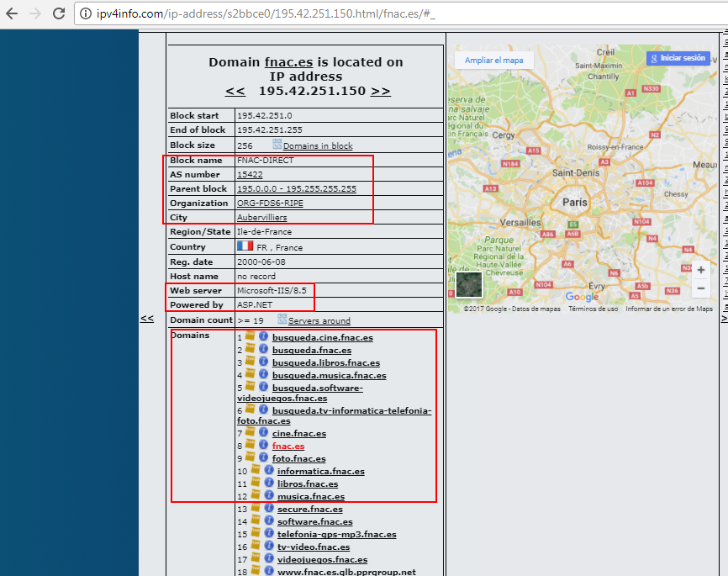The image size is (728, 576).
Task: Switch map to satellite view thumbnail
Action: point(469,286)
